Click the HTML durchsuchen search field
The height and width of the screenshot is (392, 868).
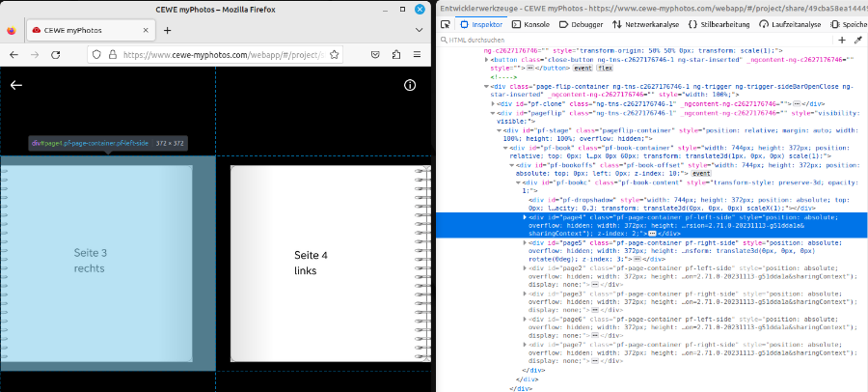[x=637, y=40]
